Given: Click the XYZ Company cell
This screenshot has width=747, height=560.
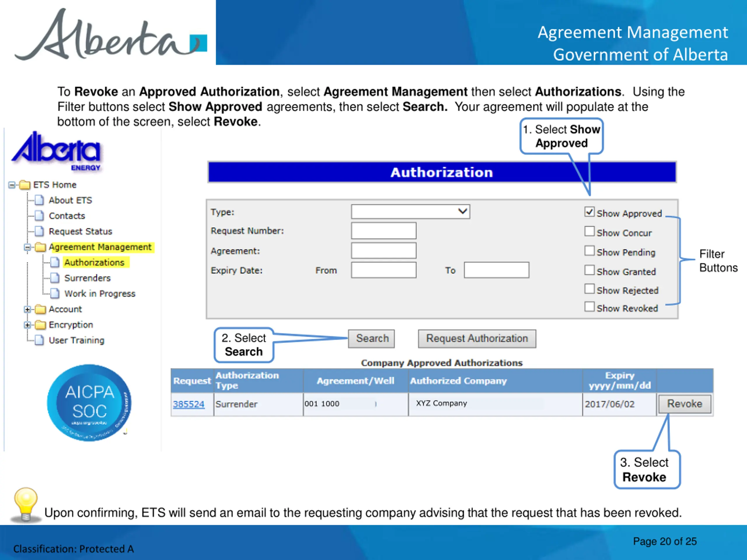Looking at the screenshot, I should (x=495, y=404).
